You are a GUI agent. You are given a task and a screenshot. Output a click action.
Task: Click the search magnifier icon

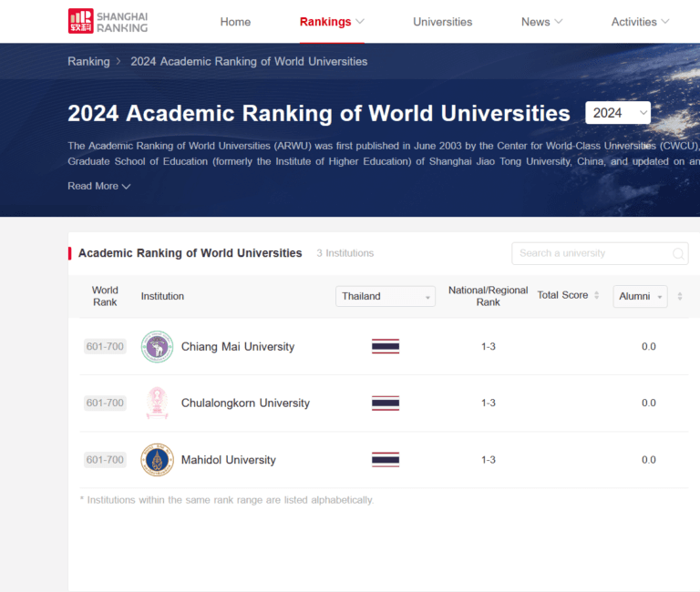[678, 254]
